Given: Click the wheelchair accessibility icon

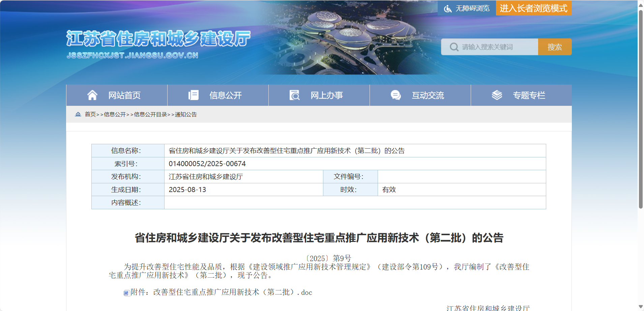Looking at the screenshot, I should click(x=447, y=8).
